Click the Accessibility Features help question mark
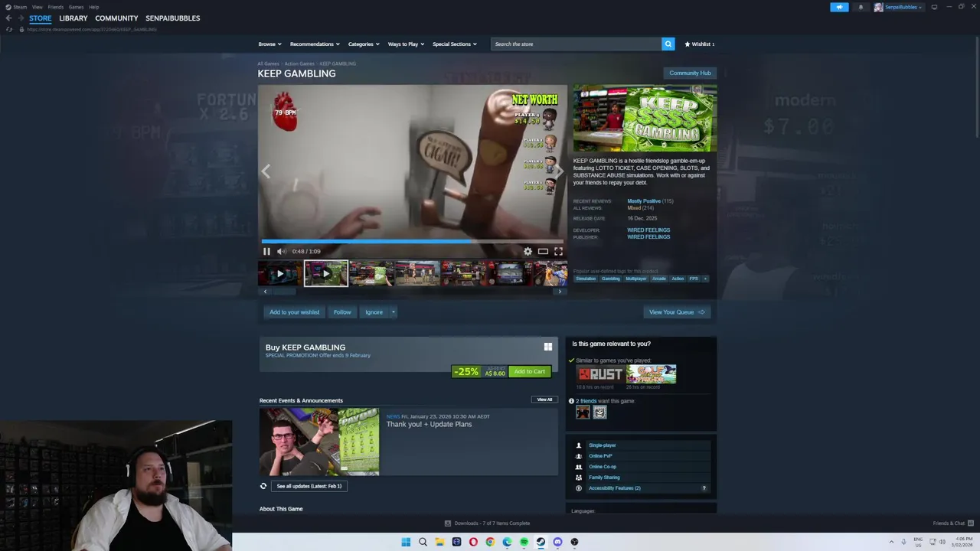 coord(704,488)
